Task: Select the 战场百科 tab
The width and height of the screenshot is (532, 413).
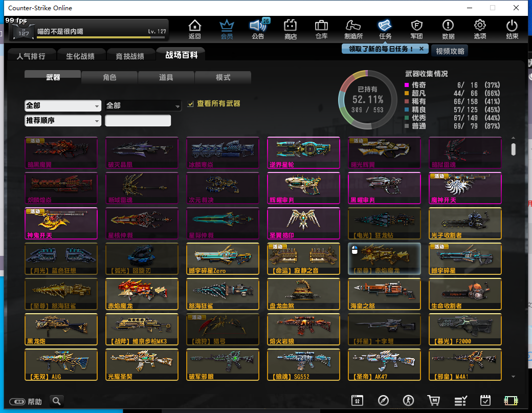Action: click(181, 55)
